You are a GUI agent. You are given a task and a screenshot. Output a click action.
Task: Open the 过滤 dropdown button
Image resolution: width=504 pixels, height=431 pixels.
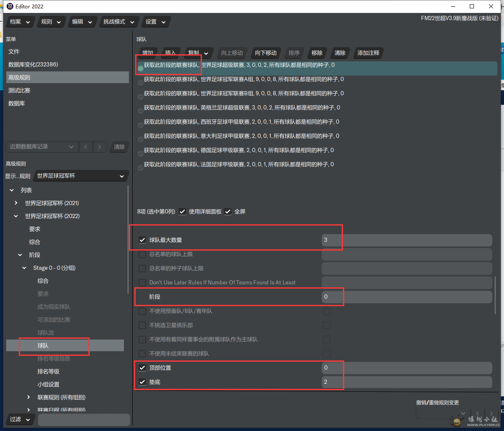click(x=20, y=419)
